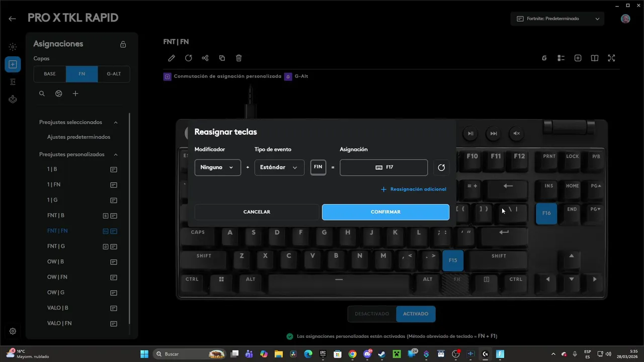Set custom assignments to DESACTIVADO
644x362 pixels.
click(372, 314)
